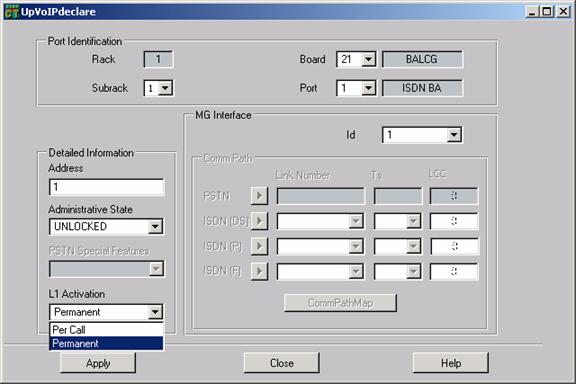576x384 pixels.
Task: Click the CommPathMap button
Action: 341,303
